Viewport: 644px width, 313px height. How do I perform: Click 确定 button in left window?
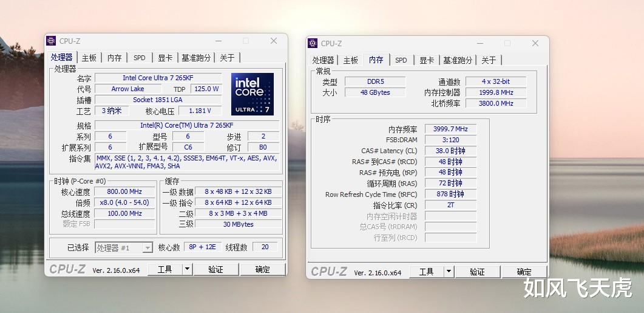263,269
